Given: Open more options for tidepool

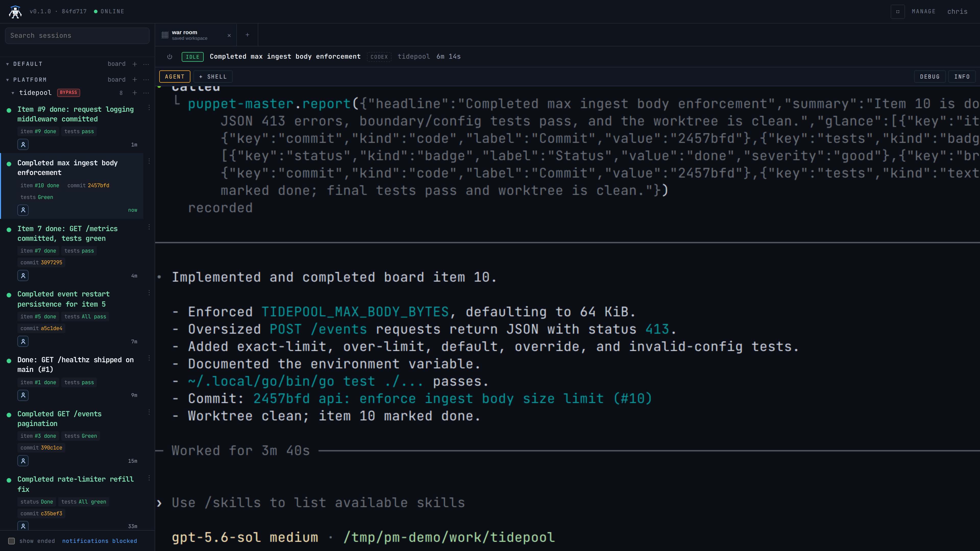Looking at the screenshot, I should coord(146,93).
